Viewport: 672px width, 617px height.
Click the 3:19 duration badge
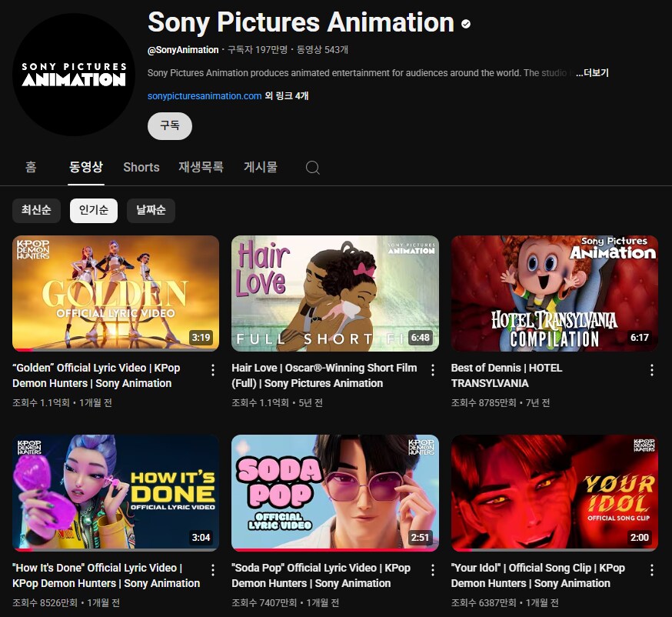coord(201,338)
